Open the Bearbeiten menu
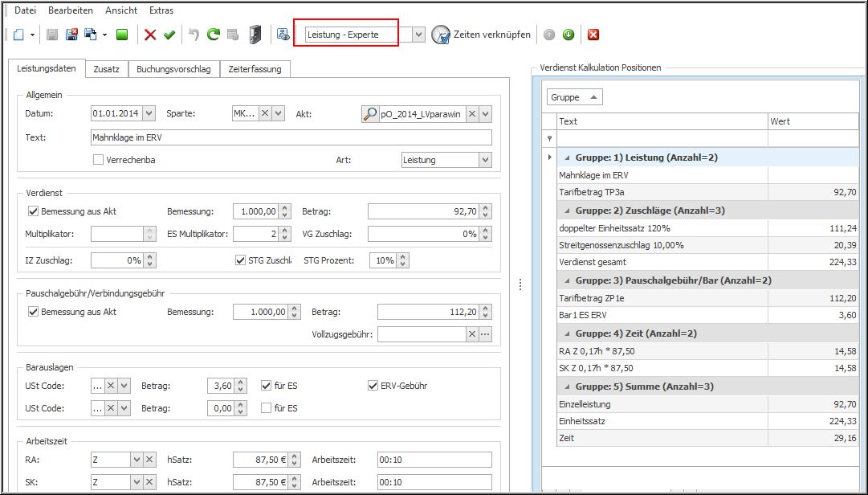Viewport: 868px width, 495px height. (x=71, y=10)
